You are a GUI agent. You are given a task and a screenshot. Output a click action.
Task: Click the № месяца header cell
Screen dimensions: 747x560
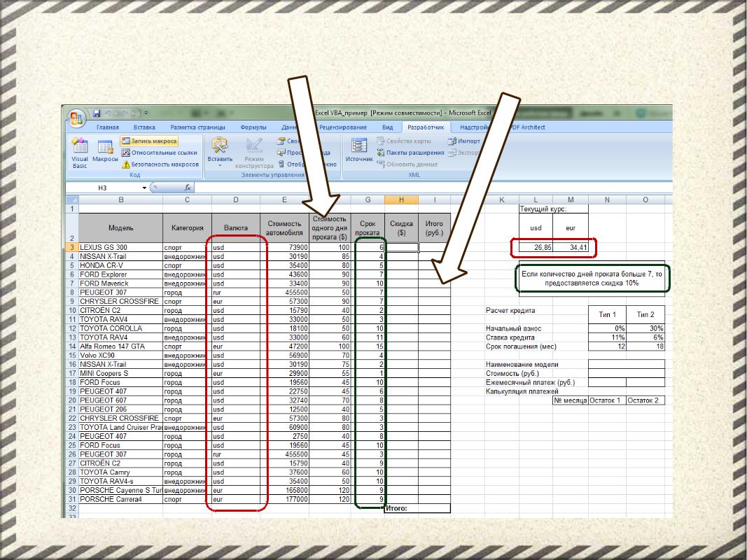pos(571,400)
